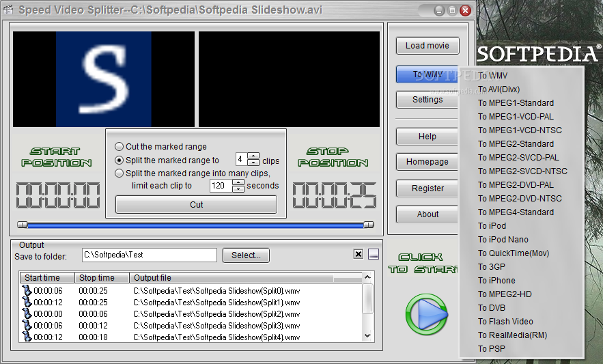Open the To WMV format button
Screen dimensions: 603x364
427,74
